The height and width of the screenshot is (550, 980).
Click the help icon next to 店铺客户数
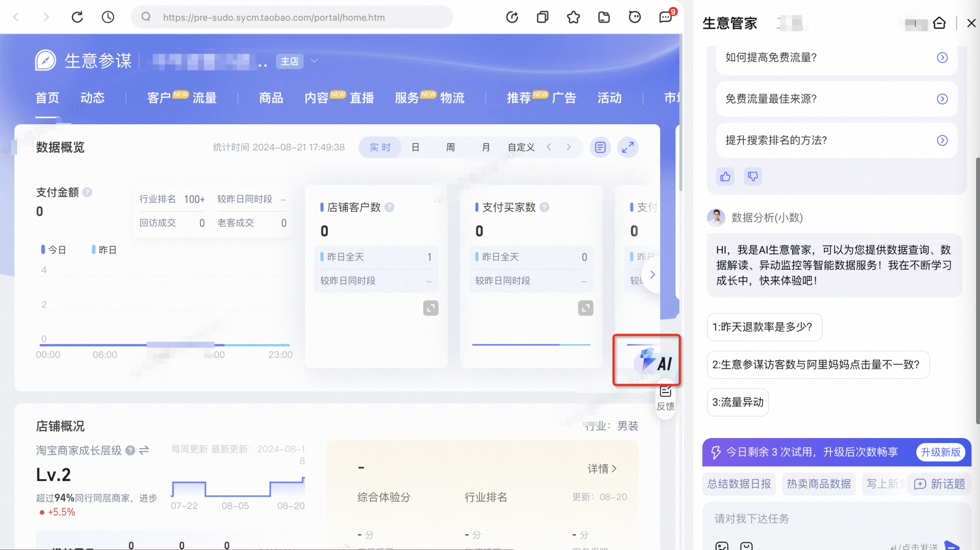click(389, 207)
